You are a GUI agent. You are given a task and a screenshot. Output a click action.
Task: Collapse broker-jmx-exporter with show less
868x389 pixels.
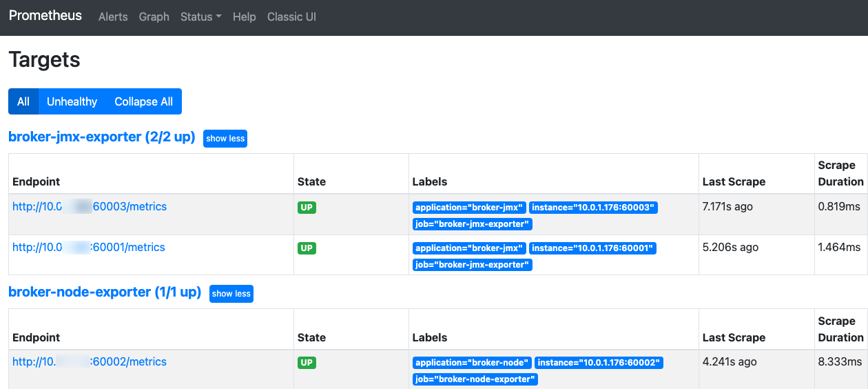225,139
